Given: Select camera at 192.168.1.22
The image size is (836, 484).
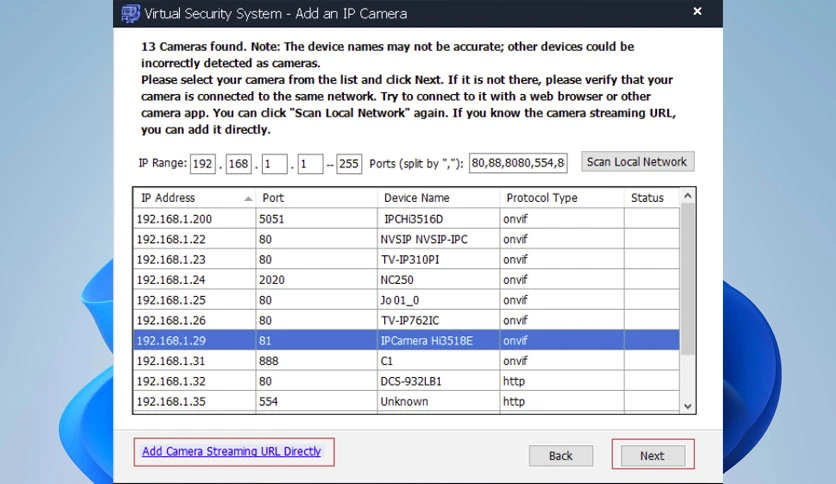Looking at the screenshot, I should pyautogui.click(x=406, y=239).
